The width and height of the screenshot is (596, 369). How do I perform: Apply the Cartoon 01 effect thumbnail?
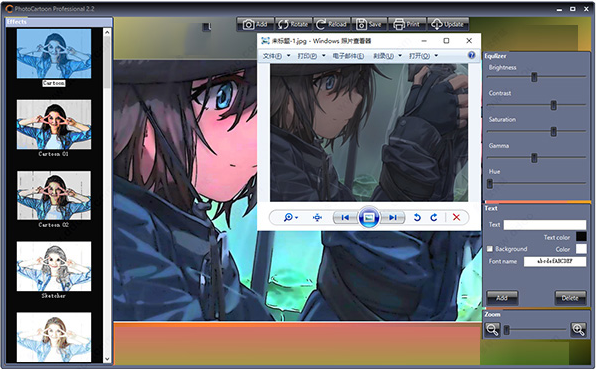pyautogui.click(x=54, y=124)
